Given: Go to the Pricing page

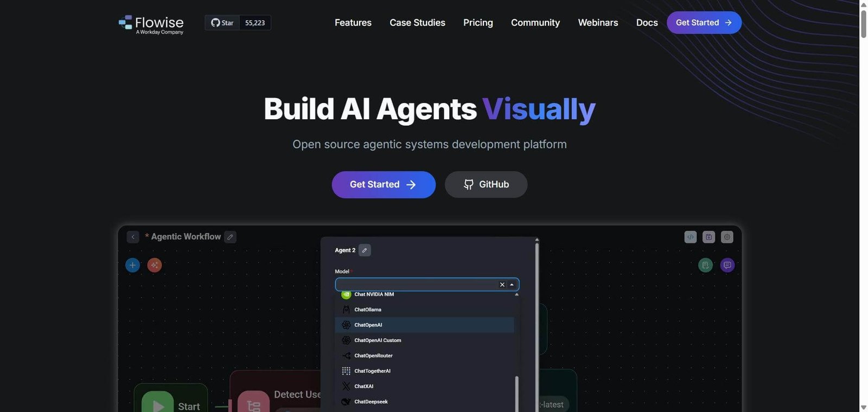Looking at the screenshot, I should pyautogui.click(x=478, y=23).
